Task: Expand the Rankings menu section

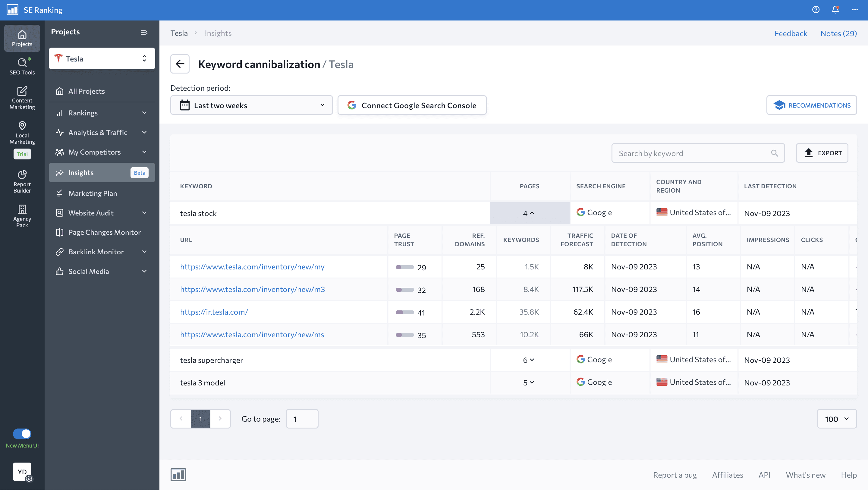Action: pyautogui.click(x=102, y=113)
